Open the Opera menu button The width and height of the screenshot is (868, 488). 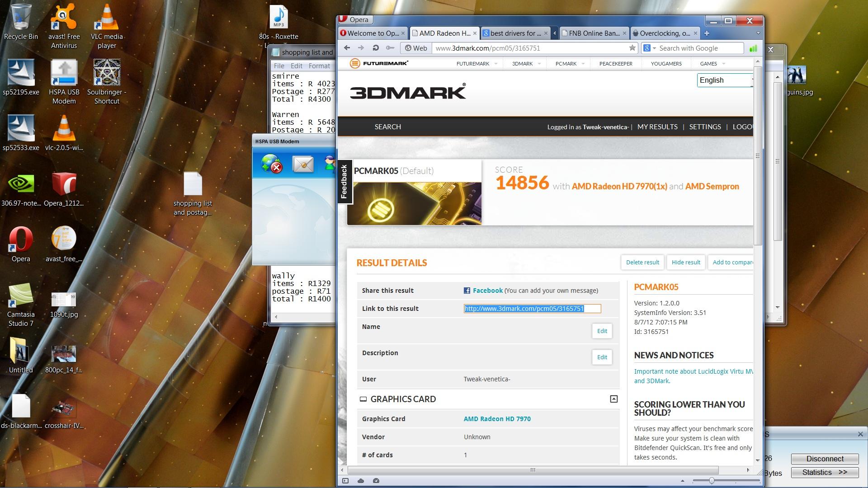[x=355, y=19]
